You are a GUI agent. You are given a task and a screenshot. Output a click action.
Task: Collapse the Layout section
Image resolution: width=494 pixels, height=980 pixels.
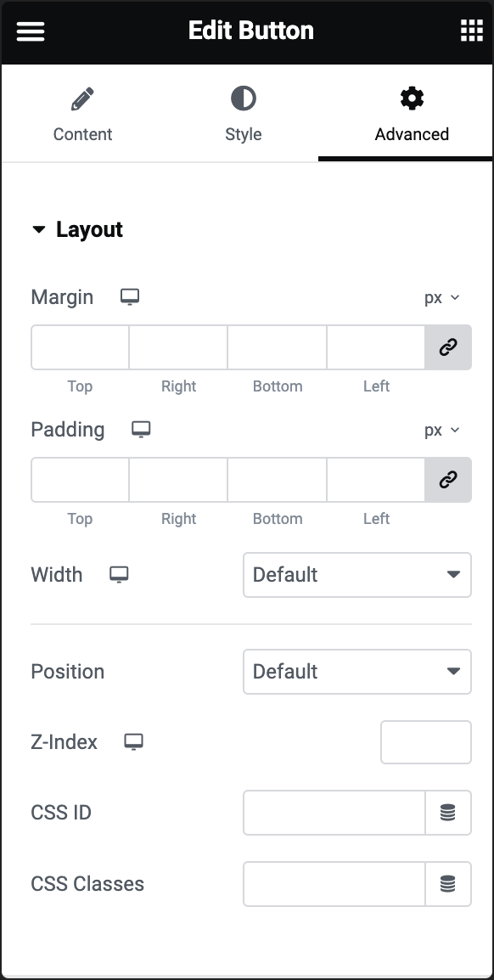37,229
